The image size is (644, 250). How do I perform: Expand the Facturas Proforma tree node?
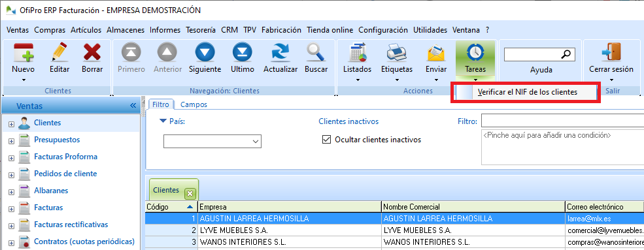[x=12, y=158]
